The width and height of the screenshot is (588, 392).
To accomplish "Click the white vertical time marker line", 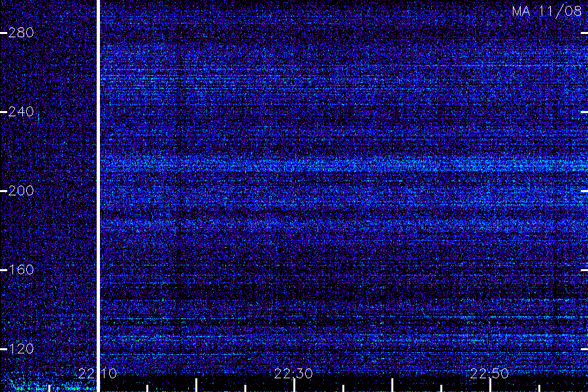I will [x=99, y=196].
